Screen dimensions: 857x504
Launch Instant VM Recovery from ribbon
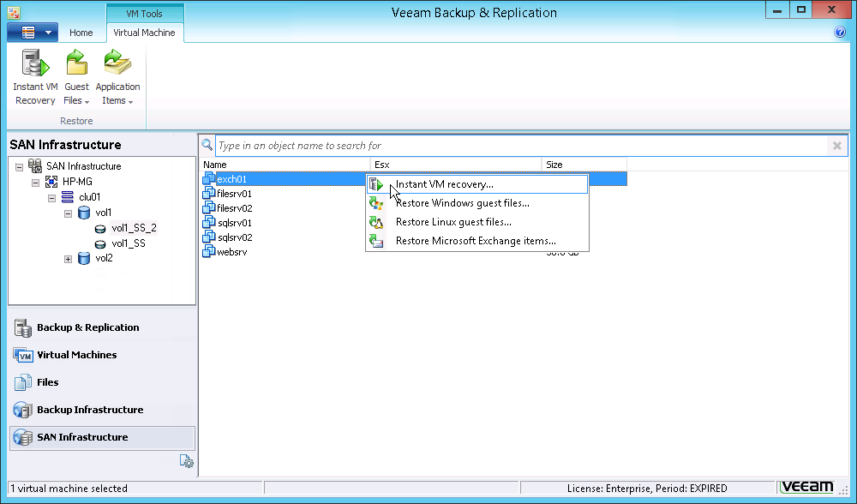coord(35,76)
